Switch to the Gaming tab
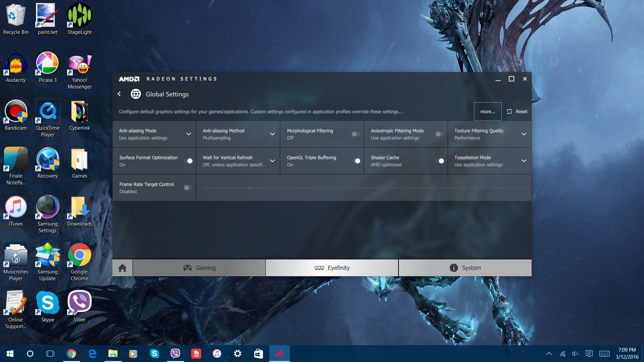 click(199, 268)
